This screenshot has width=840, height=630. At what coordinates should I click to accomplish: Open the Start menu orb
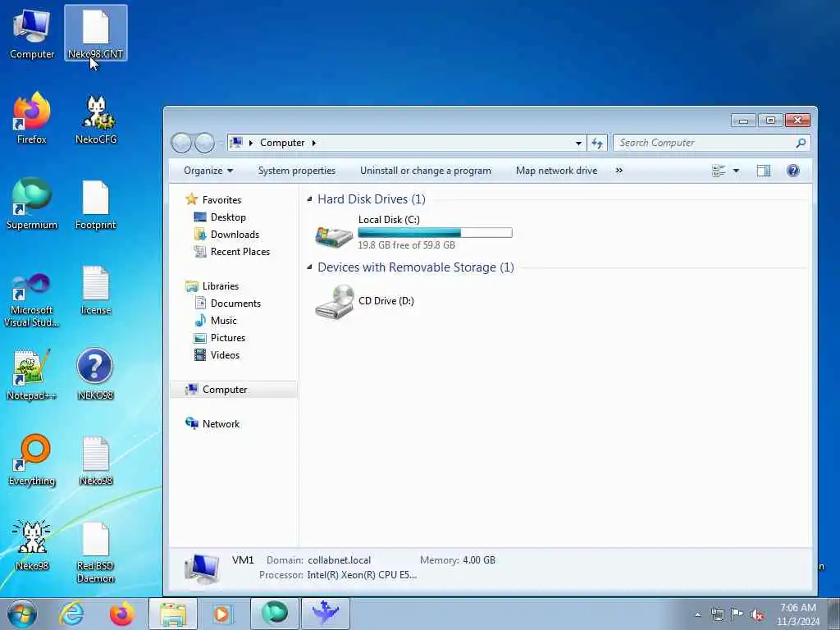22,614
